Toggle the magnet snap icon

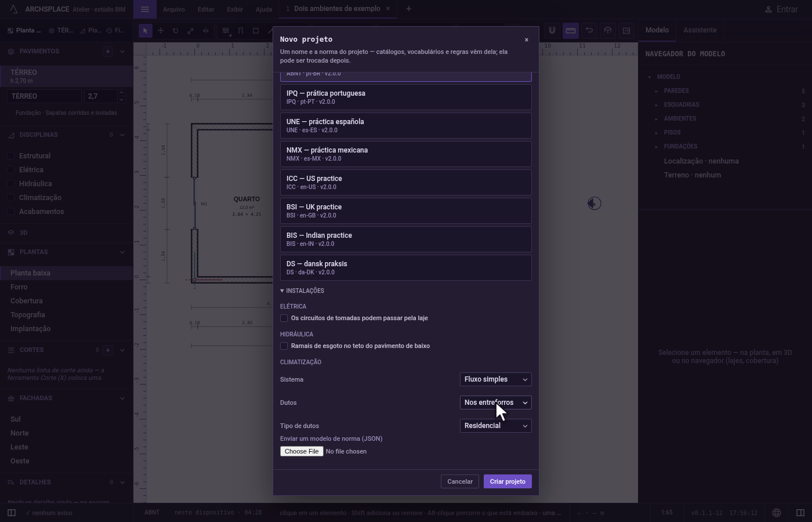(x=552, y=30)
